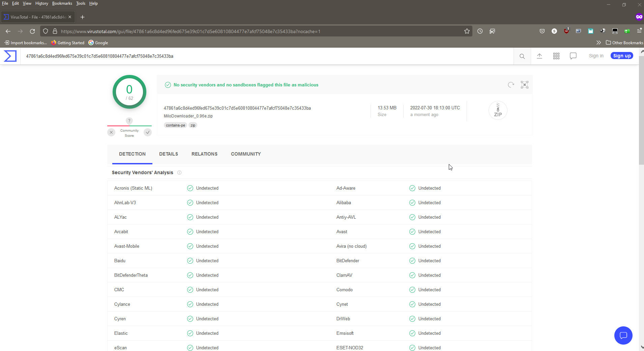Switch to the RELATIONS tab

pos(204,154)
